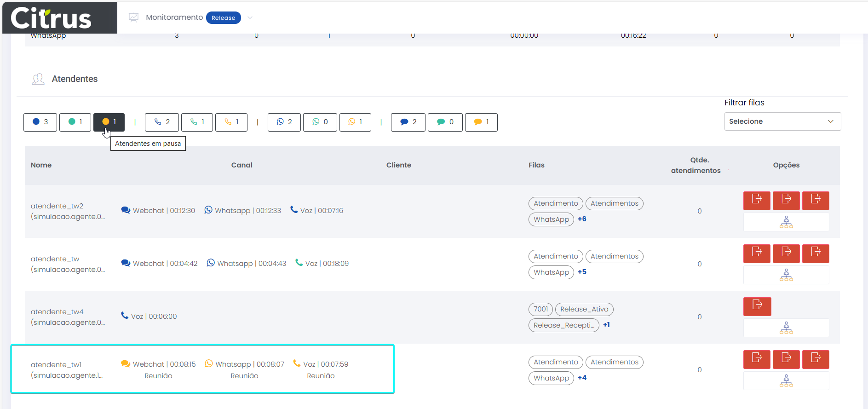Screen dimensions: 868x409
Task: Toggle the green dot filter showing 1
Action: coord(75,122)
